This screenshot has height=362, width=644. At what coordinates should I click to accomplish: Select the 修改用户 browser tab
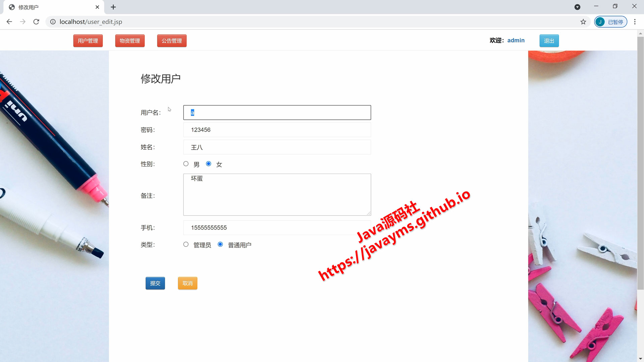54,7
